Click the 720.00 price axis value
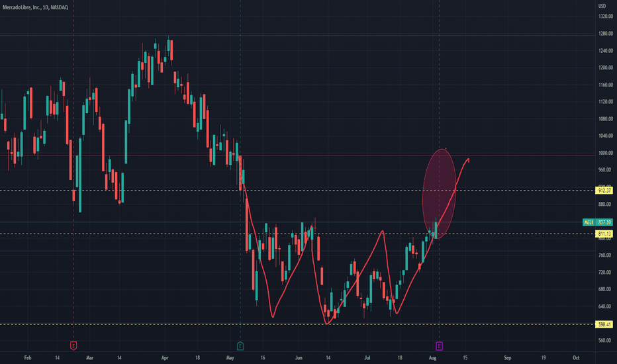Screen dimensions: 617x364 [x=606, y=272]
